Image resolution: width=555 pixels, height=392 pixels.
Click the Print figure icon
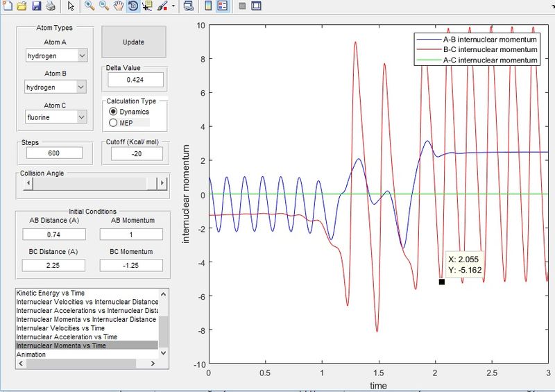click(51, 6)
